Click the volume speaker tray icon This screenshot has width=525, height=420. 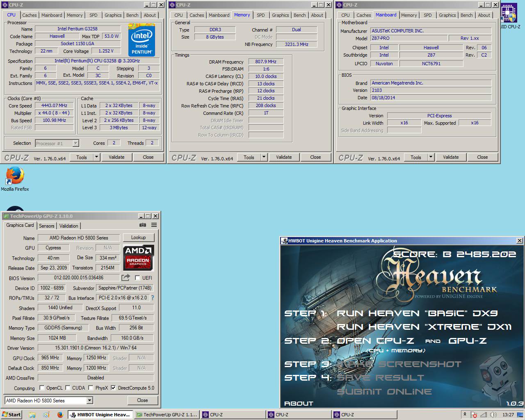493,415
